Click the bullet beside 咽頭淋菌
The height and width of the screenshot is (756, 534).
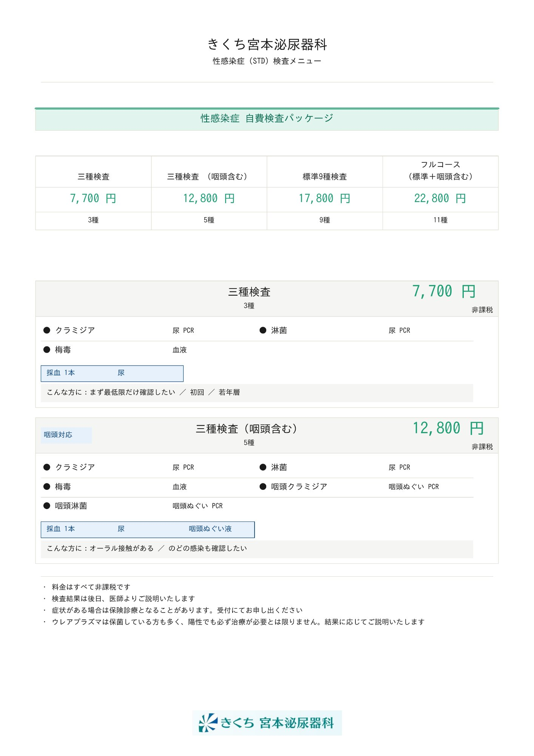[x=47, y=506]
